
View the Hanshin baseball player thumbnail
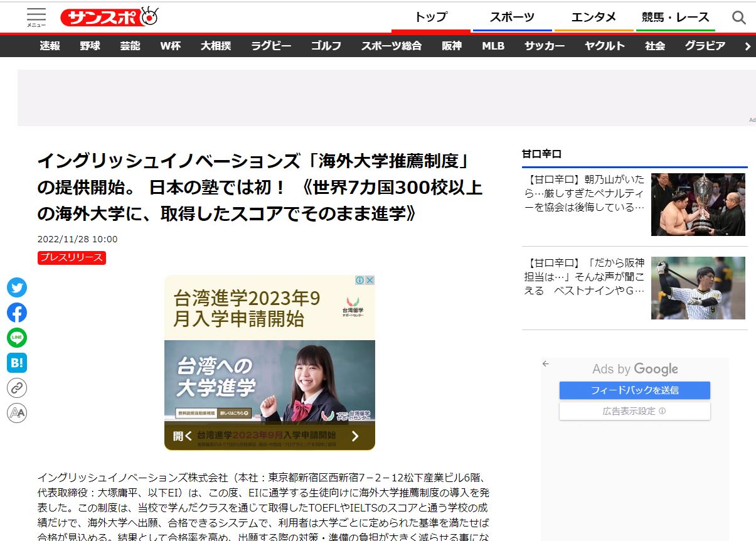point(698,288)
